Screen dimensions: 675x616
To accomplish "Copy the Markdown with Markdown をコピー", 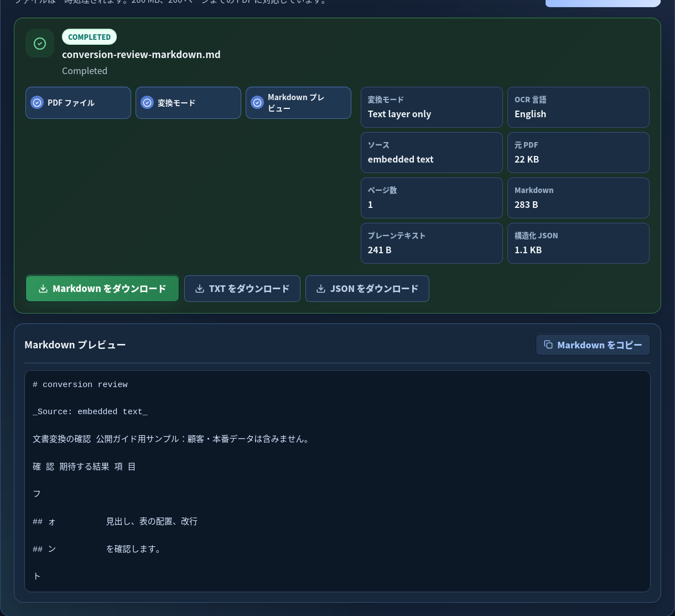I will click(593, 344).
